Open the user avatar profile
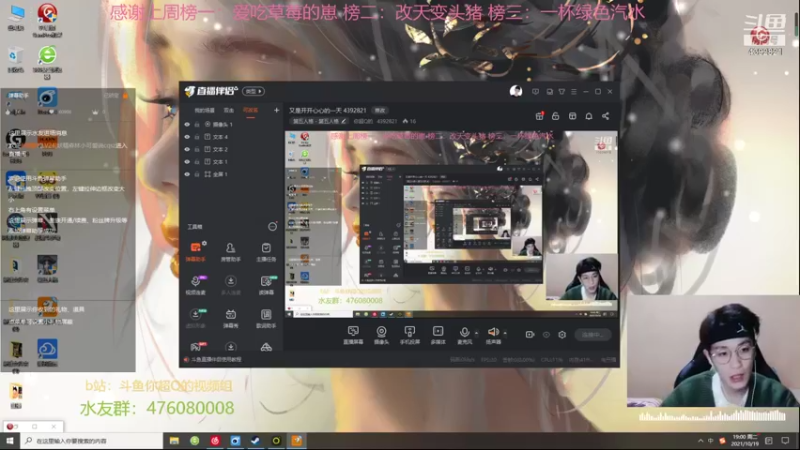 516,91
